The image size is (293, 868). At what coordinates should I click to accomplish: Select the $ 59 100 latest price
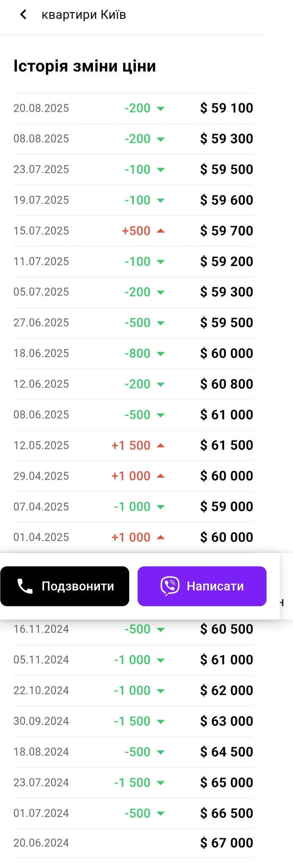tap(227, 108)
